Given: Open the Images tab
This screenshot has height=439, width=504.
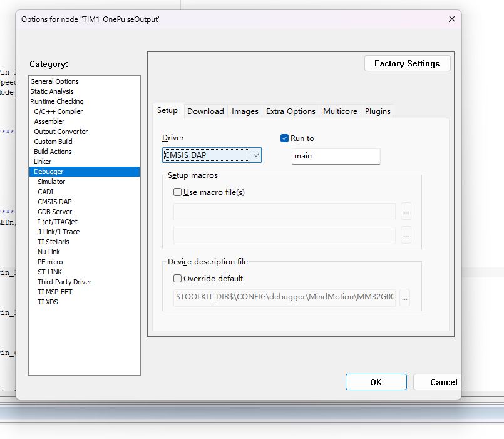Looking at the screenshot, I should click(x=245, y=111).
